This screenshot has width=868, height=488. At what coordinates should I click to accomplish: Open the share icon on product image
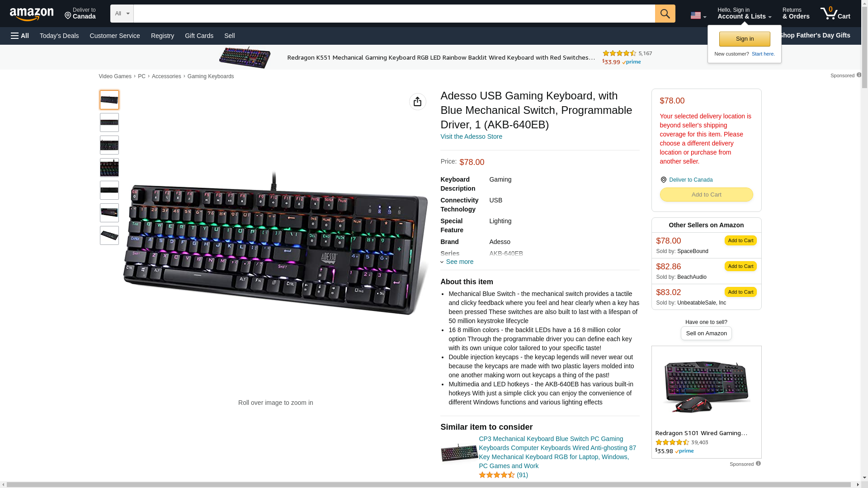(x=417, y=102)
